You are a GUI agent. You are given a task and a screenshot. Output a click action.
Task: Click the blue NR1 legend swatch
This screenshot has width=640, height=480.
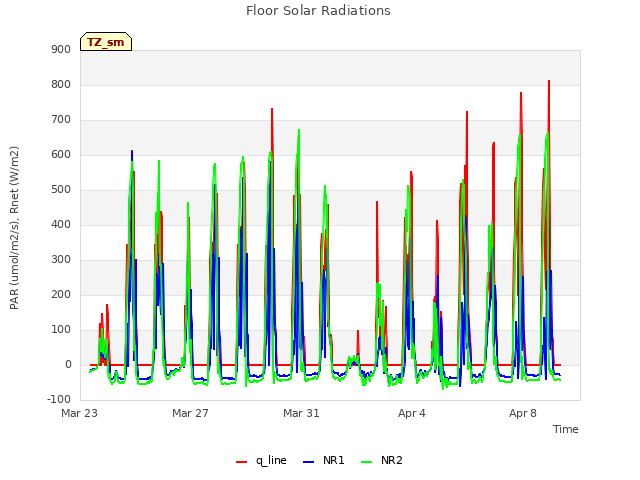coord(308,462)
